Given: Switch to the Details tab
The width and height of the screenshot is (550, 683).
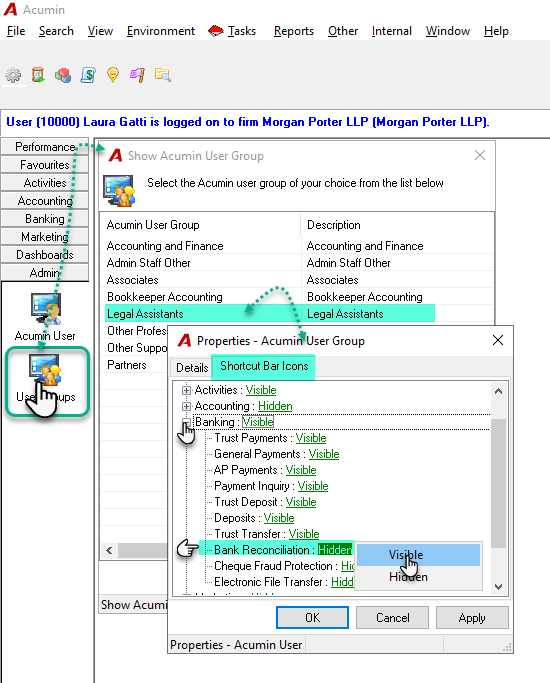Looking at the screenshot, I should 192,368.
